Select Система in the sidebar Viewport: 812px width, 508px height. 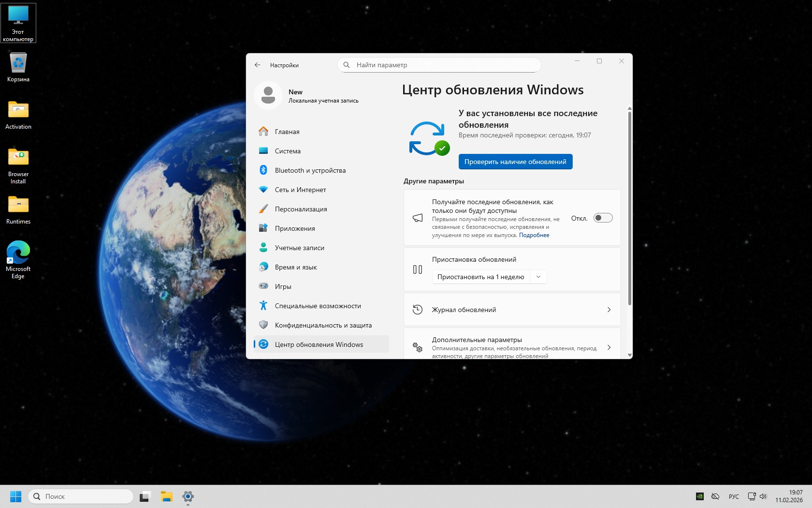288,151
